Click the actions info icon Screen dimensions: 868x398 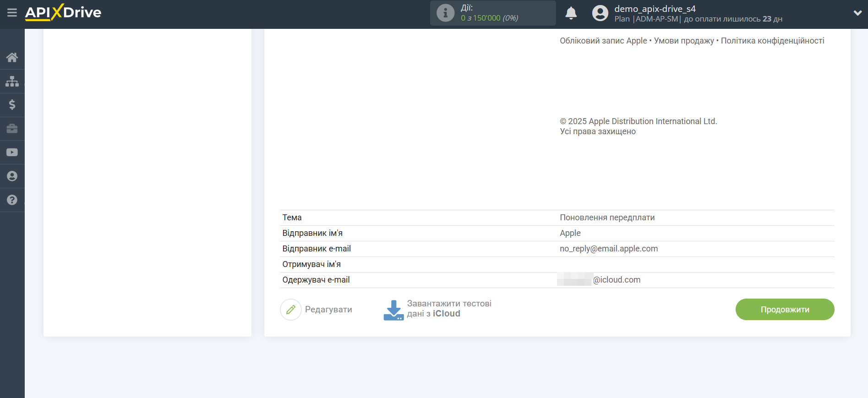click(445, 13)
